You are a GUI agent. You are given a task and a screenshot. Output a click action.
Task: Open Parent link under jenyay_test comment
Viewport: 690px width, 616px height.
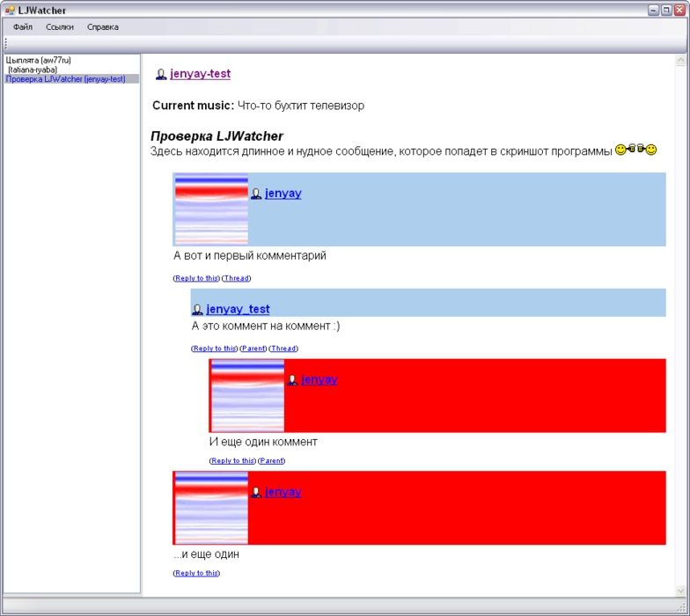pos(253,348)
